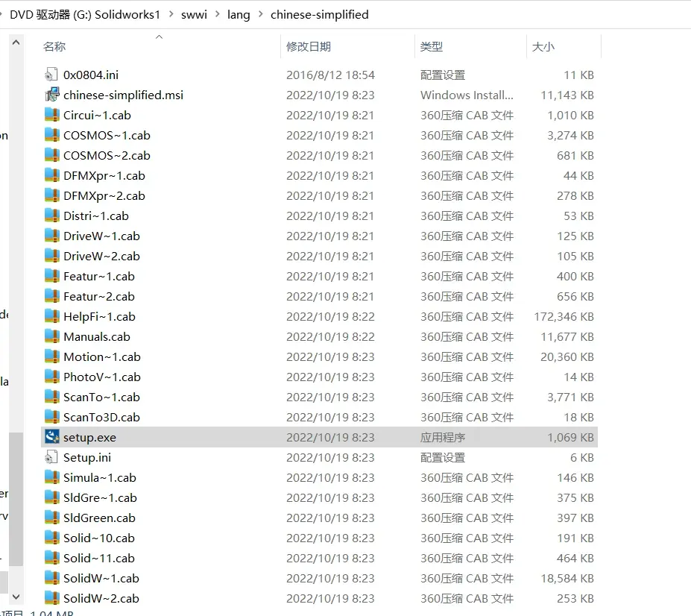Click the Windows Install... type cell
Image resolution: width=691 pixels, height=616 pixels.
coord(467,95)
